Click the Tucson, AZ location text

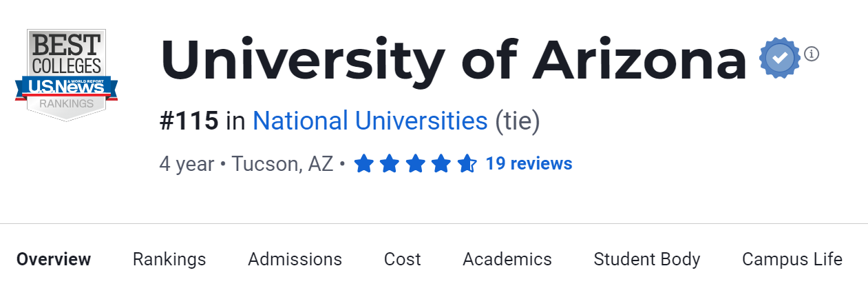(282, 164)
